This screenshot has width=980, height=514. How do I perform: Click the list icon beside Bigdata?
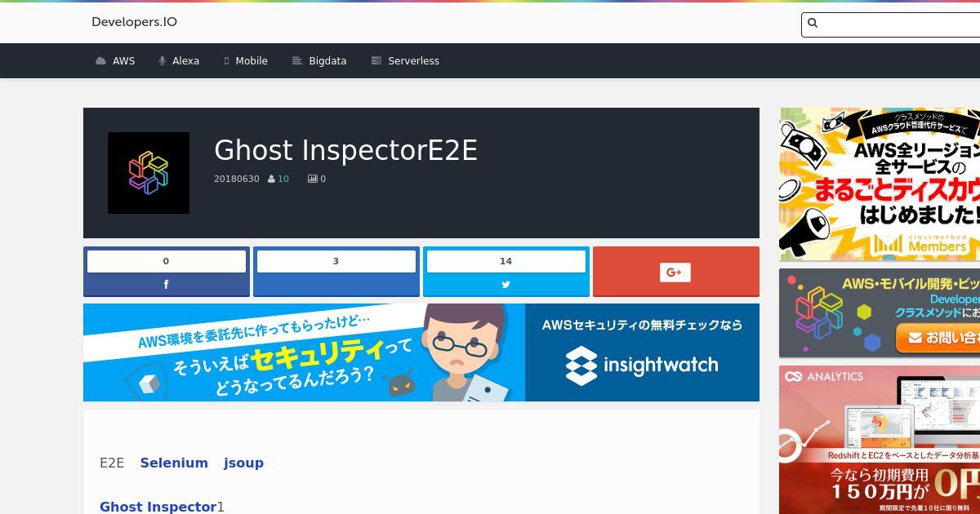click(x=297, y=61)
